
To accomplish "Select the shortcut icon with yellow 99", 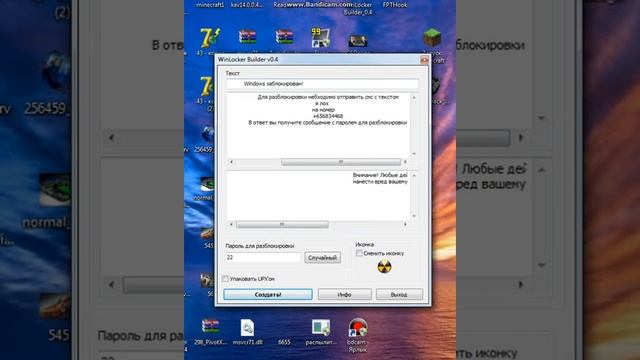I will (320, 38).
